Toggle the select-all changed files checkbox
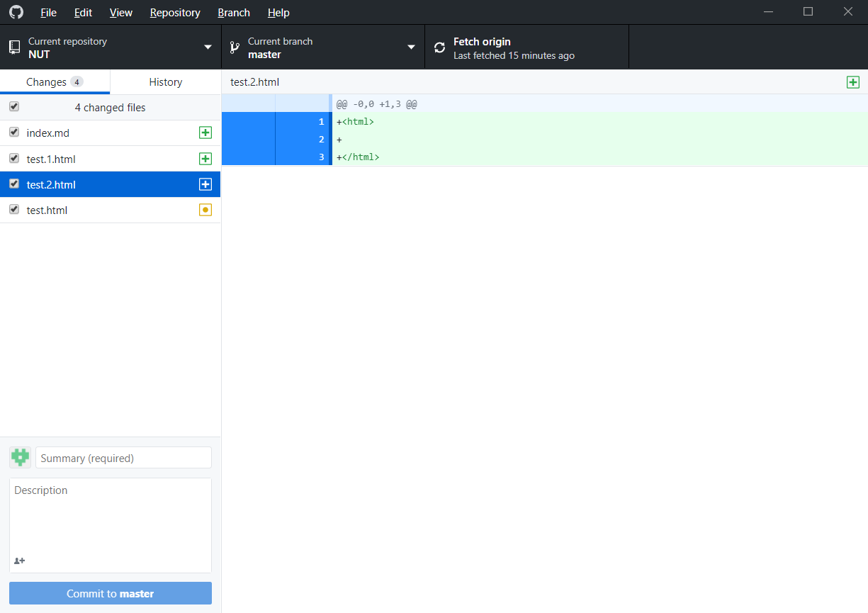868x613 pixels. [14, 107]
